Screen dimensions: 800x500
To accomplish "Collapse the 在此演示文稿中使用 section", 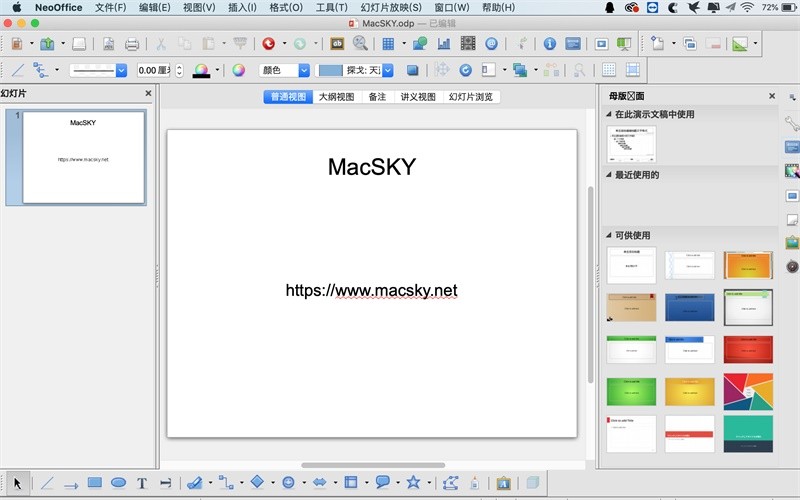I will point(609,114).
